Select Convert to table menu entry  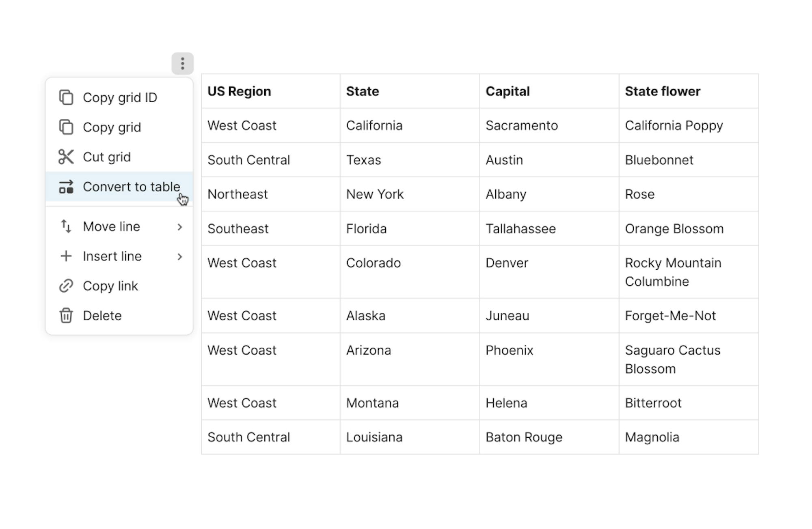click(x=131, y=187)
